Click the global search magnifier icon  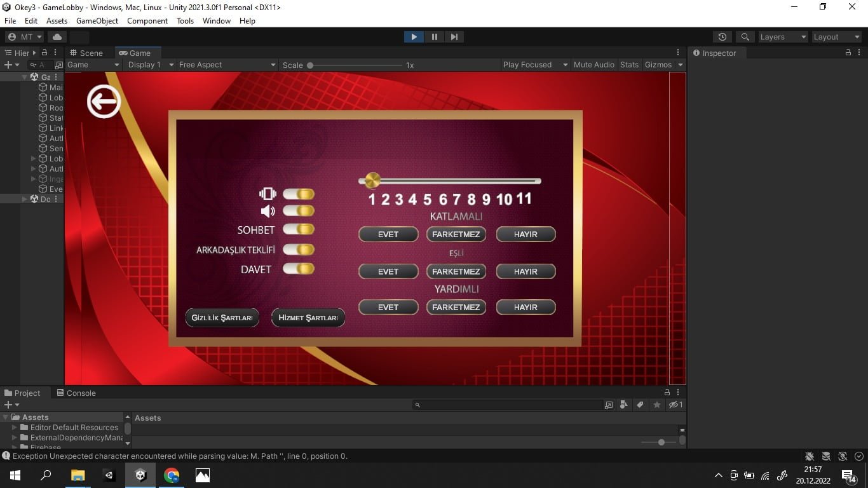tap(745, 37)
